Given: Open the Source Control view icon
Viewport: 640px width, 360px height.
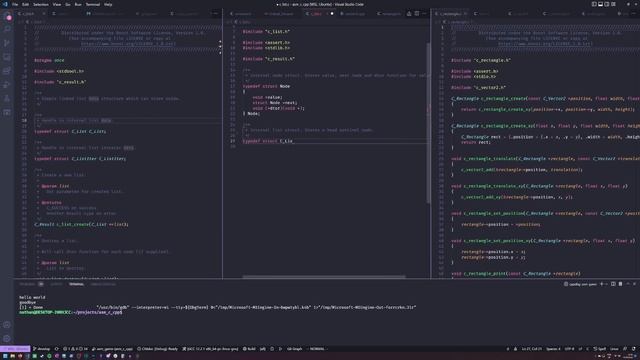Looking at the screenshot, I should (7, 43).
